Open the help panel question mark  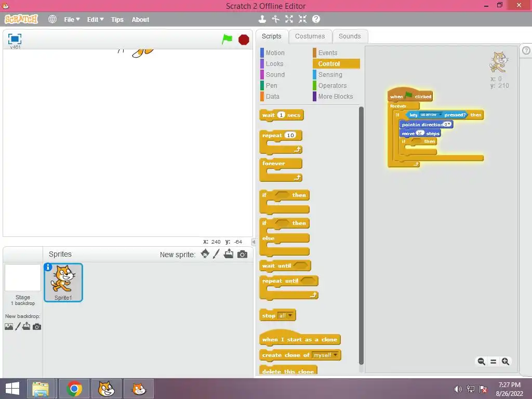pyautogui.click(x=526, y=50)
